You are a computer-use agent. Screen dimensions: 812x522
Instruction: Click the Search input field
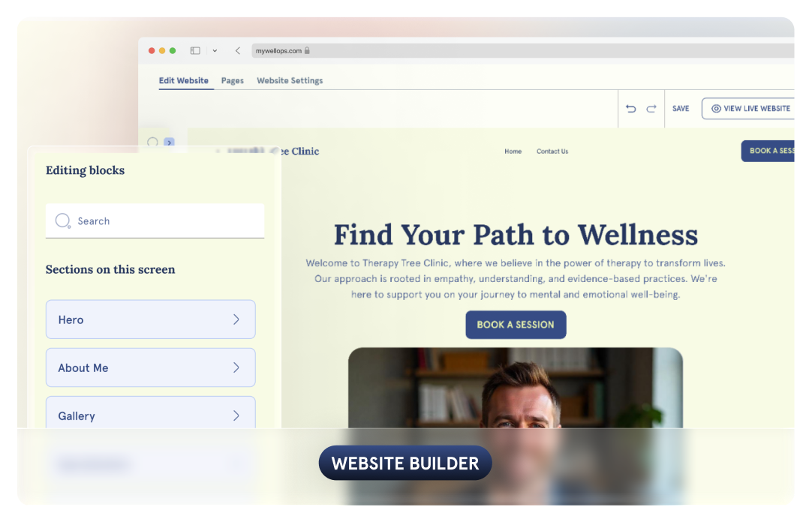(155, 221)
